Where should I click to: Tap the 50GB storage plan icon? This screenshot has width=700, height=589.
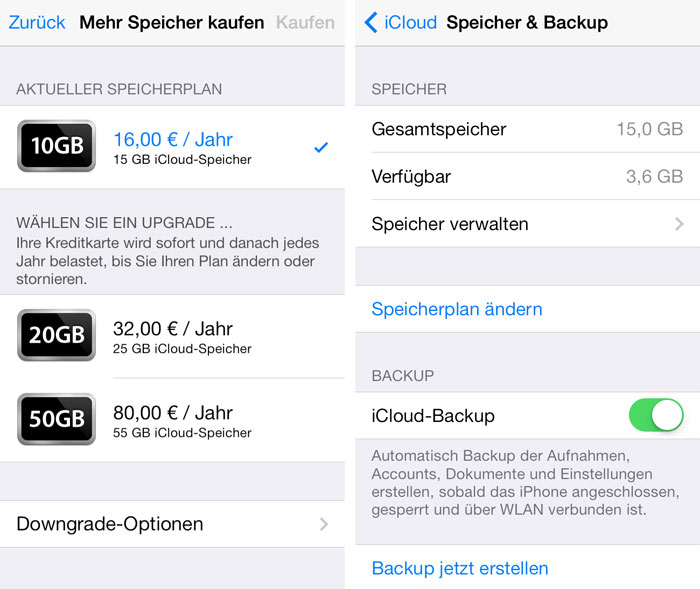56,419
